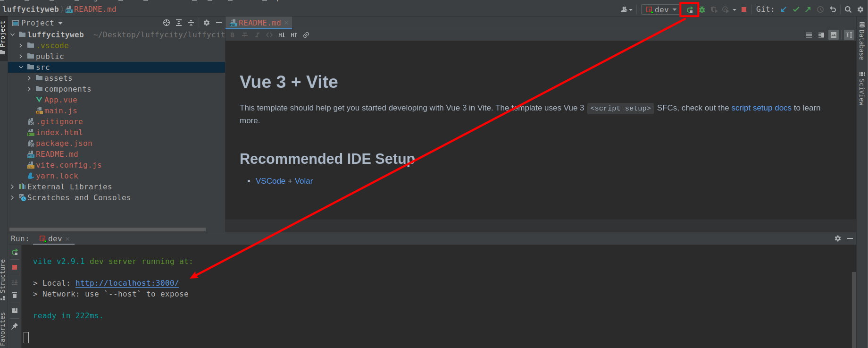Image resolution: width=868 pixels, height=348 pixels.
Task: Open the VSCode link
Action: click(270, 181)
